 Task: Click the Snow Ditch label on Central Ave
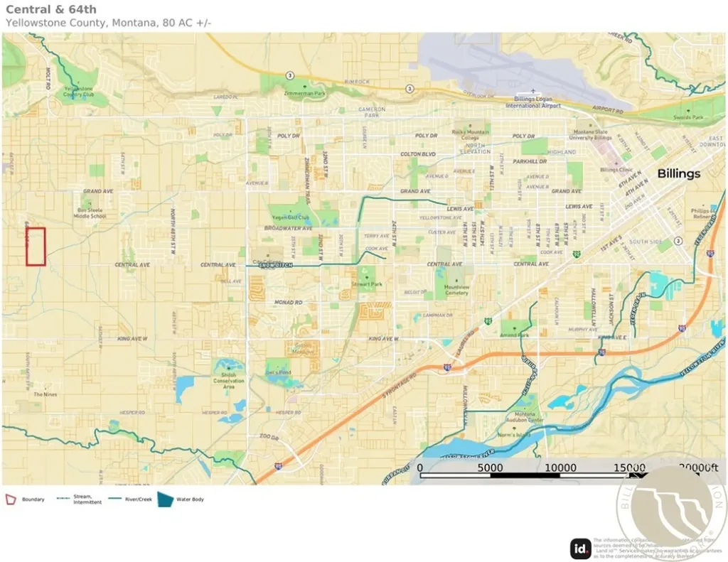click(276, 265)
